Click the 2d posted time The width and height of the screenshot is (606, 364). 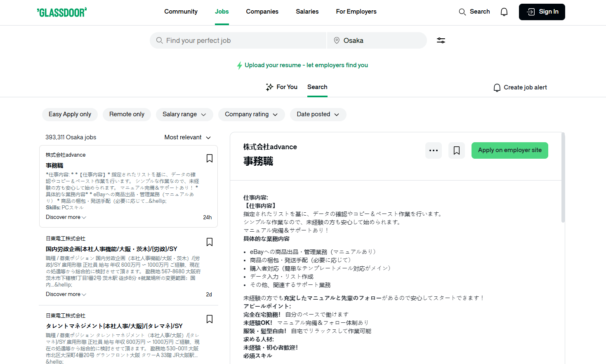click(209, 294)
